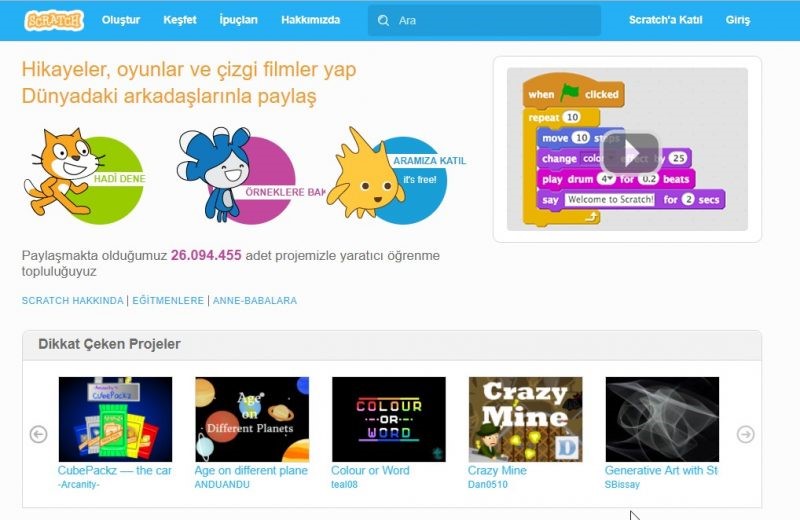Viewport: 800px width, 520px height.
Task: Open the İpuçları menu item
Action: point(238,20)
